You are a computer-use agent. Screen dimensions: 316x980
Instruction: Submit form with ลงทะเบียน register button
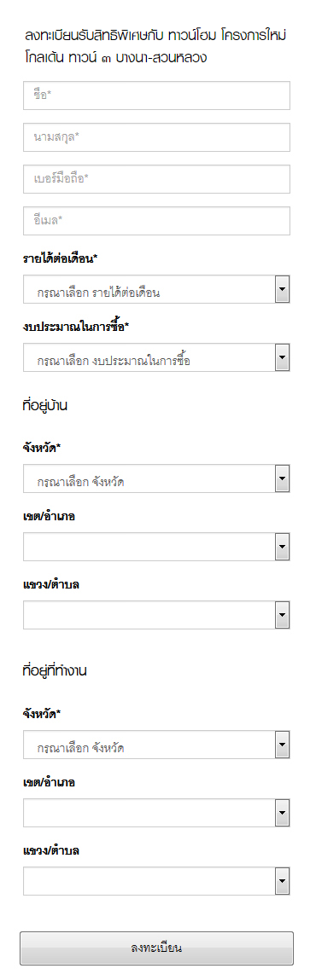coord(156,948)
